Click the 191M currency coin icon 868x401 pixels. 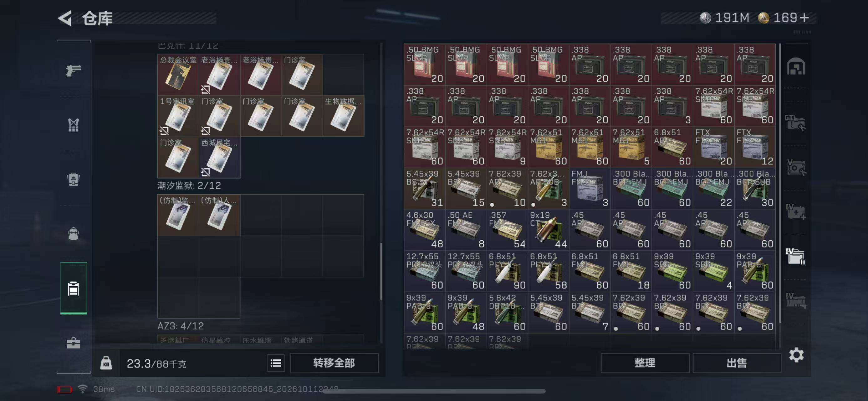pos(705,18)
